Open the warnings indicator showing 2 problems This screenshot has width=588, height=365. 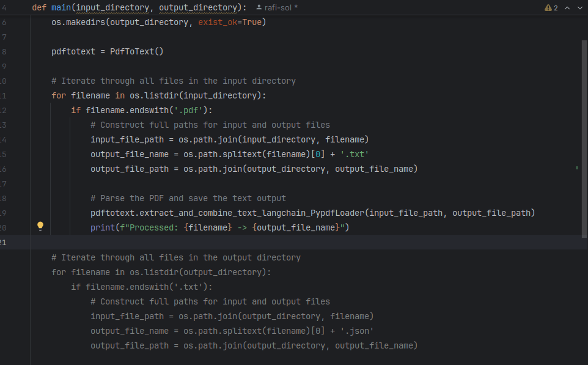pyautogui.click(x=551, y=8)
